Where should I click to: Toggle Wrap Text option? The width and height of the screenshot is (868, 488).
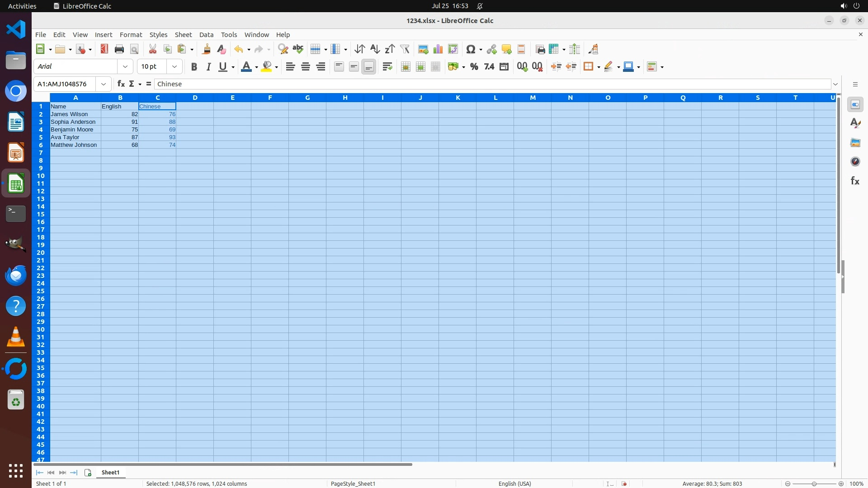pos(387,67)
